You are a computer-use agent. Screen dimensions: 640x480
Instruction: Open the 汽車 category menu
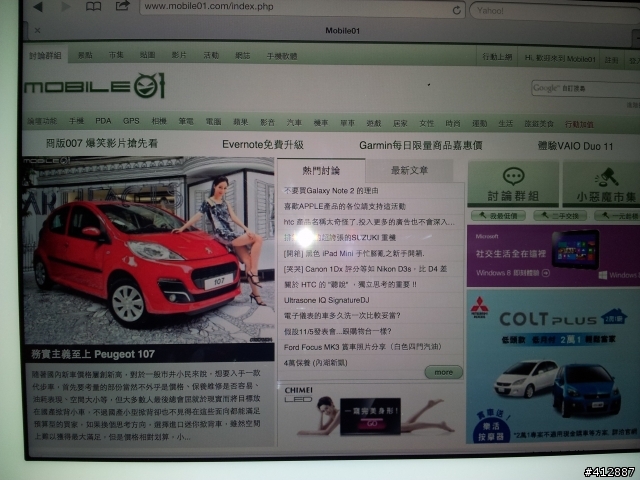(x=294, y=122)
